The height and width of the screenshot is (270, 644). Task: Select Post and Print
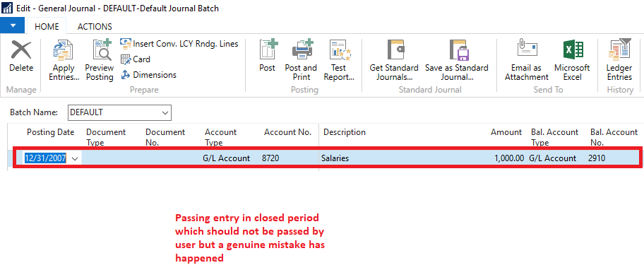[301, 51]
